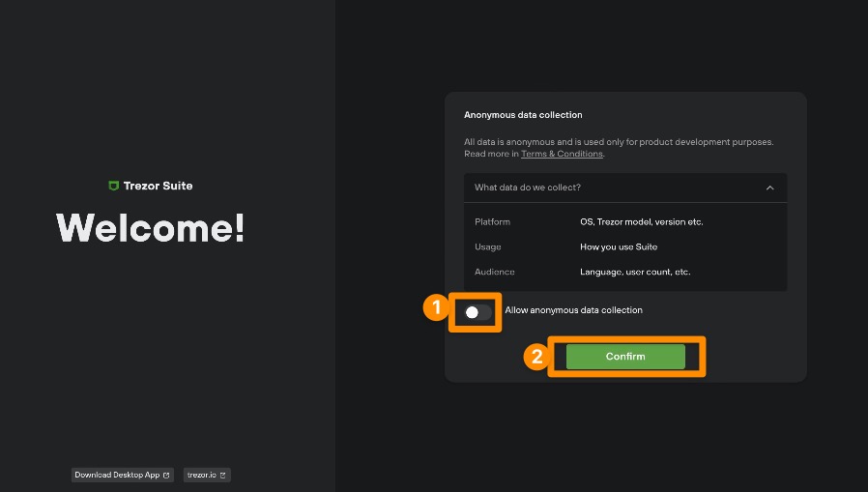Image resolution: width=868 pixels, height=492 pixels.
Task: Click the 'OS, Trezor model, version etc.' text
Action: coord(642,222)
